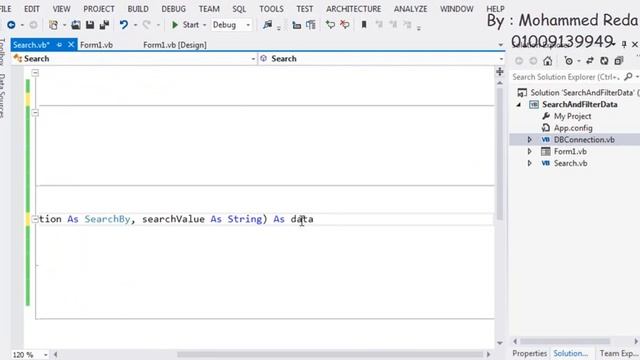Open the VIEW menu
Viewport: 640px width, 360px height.
[61, 9]
